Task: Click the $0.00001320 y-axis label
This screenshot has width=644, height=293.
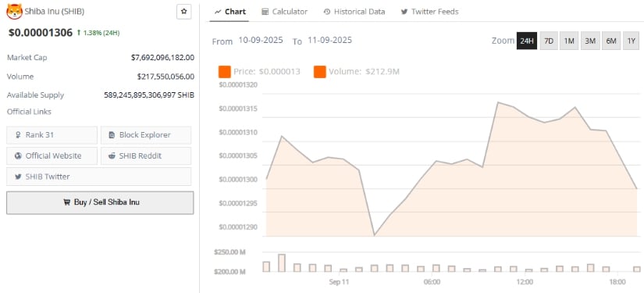Action: coord(238,85)
